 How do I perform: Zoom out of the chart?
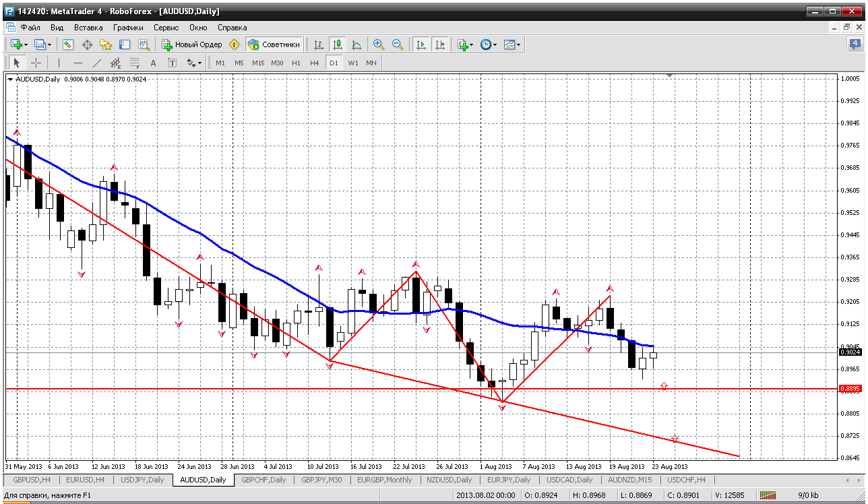click(x=398, y=44)
